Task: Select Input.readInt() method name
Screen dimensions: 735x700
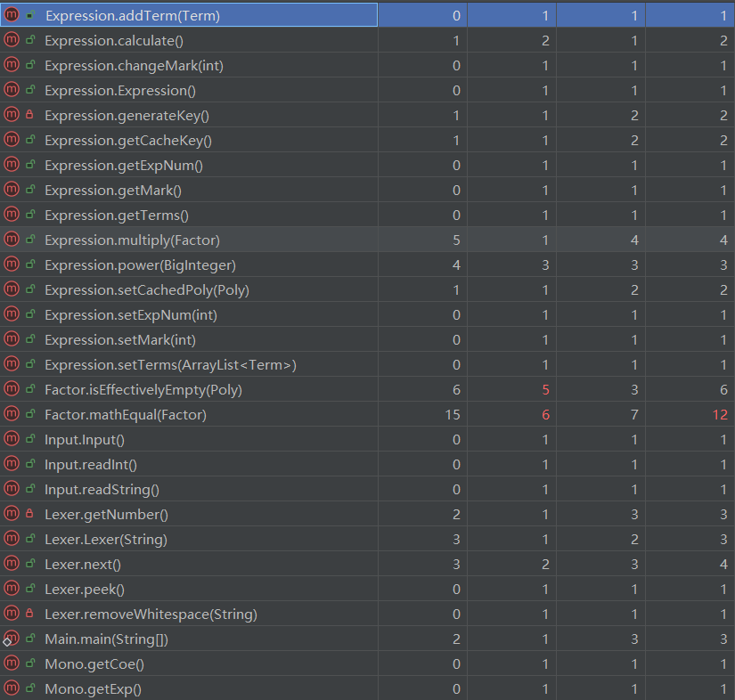Action: click(91, 464)
